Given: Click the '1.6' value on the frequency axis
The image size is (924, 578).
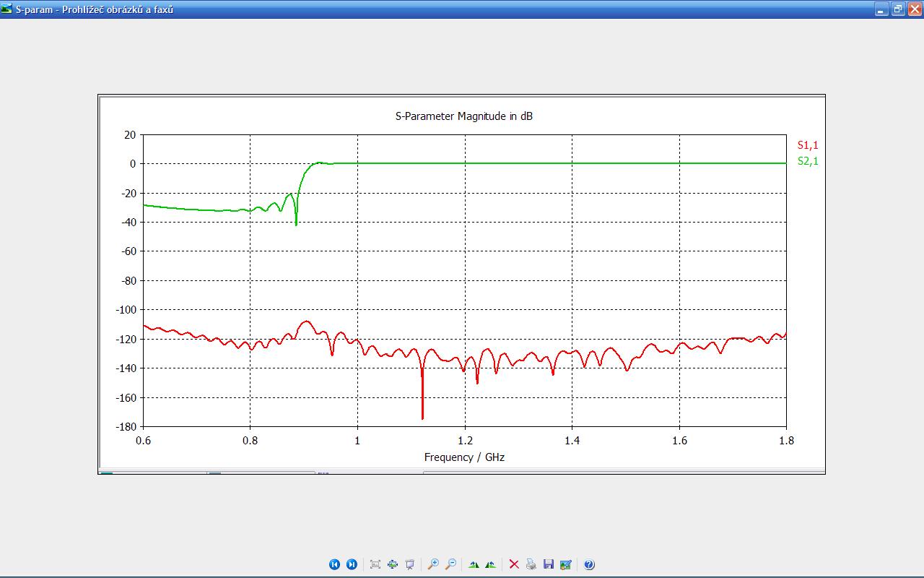Looking at the screenshot, I should point(679,441).
